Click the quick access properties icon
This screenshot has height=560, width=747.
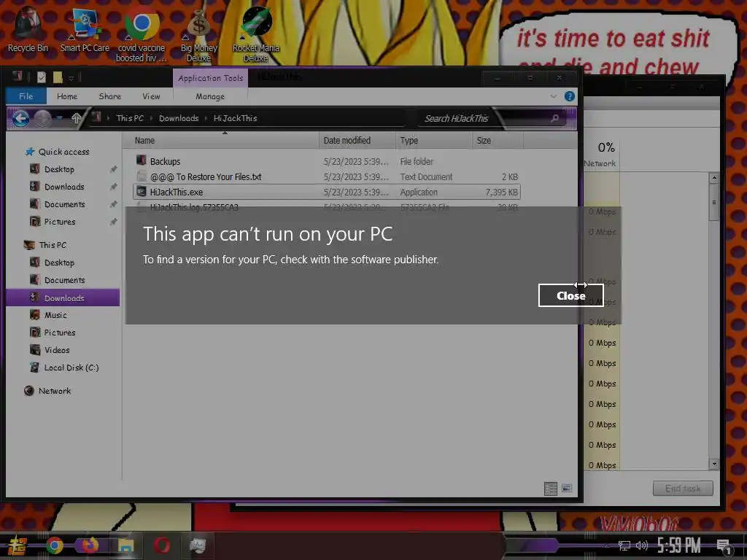tap(42, 77)
